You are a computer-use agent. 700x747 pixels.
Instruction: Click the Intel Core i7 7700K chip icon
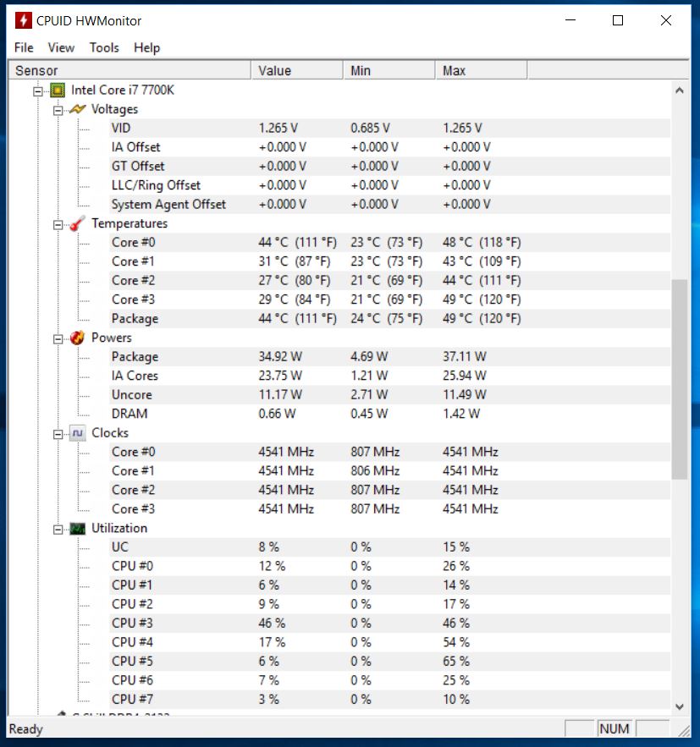pos(58,90)
